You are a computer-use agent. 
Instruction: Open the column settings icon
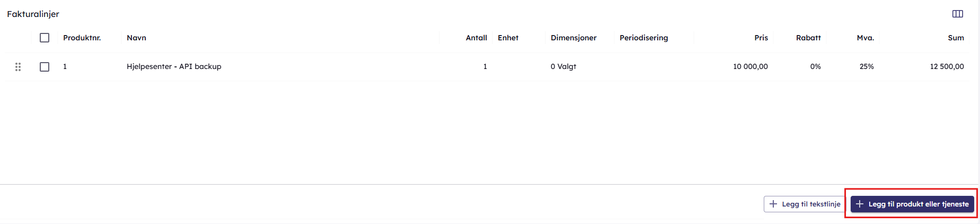pyautogui.click(x=957, y=14)
